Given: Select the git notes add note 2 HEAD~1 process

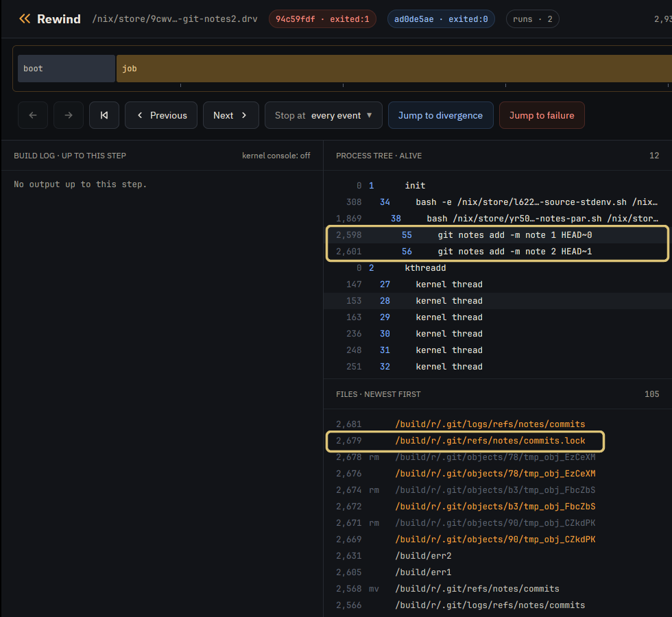Looking at the screenshot, I should point(498,252).
